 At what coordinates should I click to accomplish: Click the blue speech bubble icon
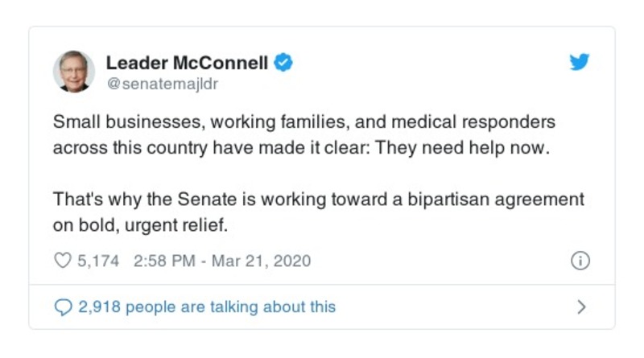coord(62,307)
